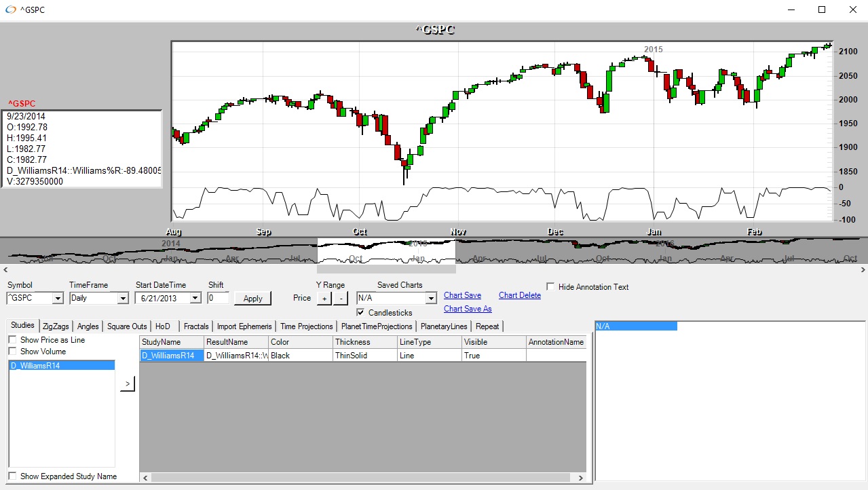Switch to the ZigZags tab
Image resolution: width=868 pixels, height=490 pixels.
tap(56, 326)
